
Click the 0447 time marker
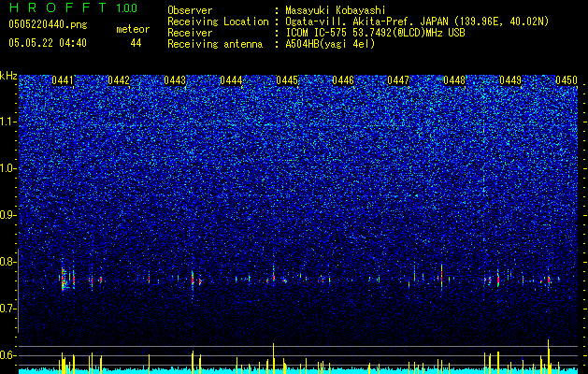coord(398,80)
